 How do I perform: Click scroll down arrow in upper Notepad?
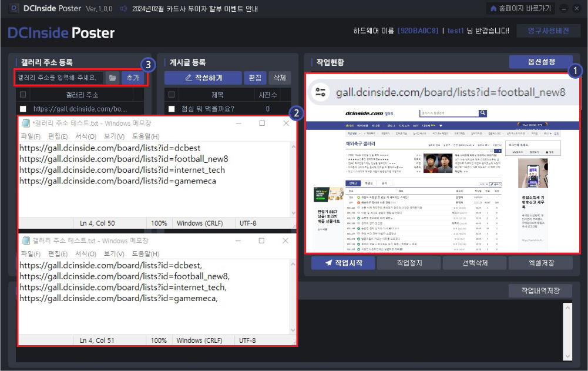(293, 213)
